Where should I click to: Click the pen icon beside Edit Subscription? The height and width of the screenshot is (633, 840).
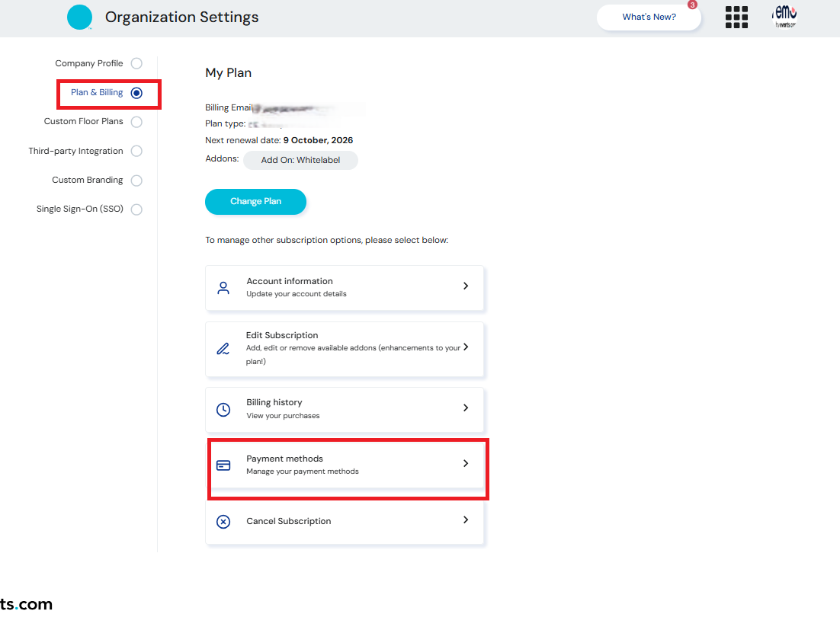223,349
